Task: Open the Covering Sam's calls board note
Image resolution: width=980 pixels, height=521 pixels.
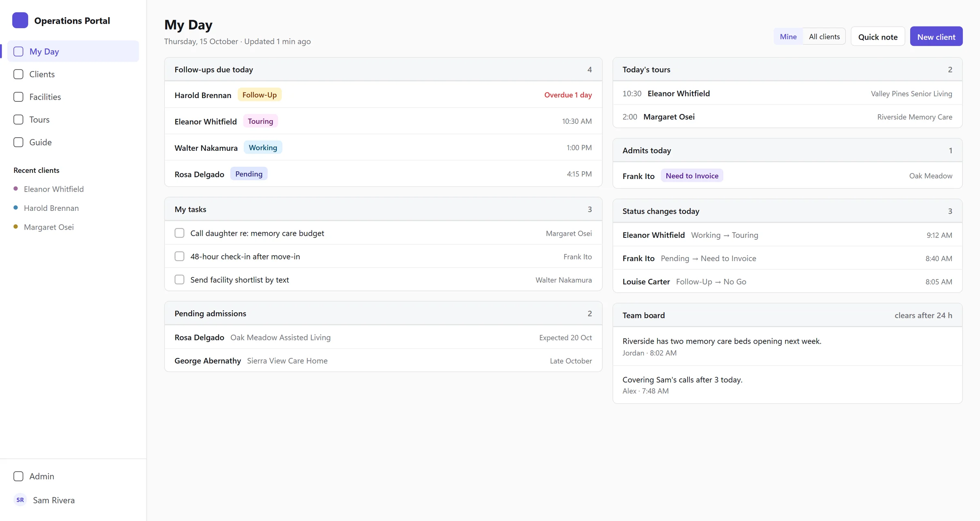Action: [787, 385]
